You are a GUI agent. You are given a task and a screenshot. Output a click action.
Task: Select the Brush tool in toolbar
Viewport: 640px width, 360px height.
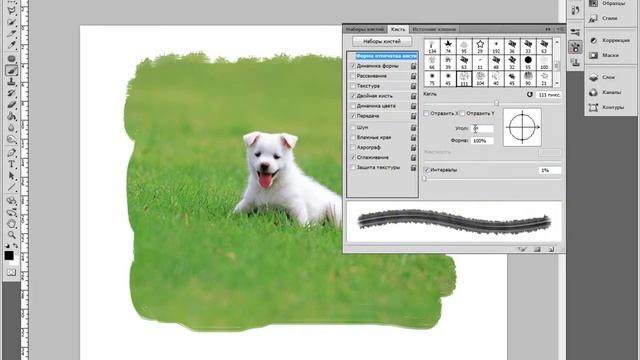(11, 70)
